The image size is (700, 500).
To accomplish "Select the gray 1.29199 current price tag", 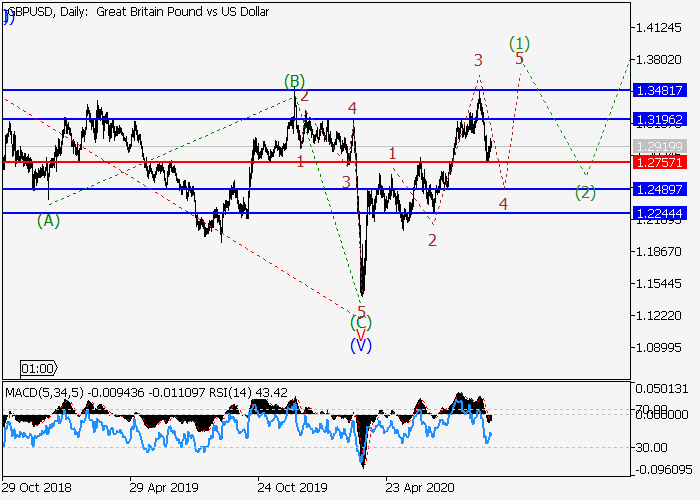I will [x=659, y=146].
